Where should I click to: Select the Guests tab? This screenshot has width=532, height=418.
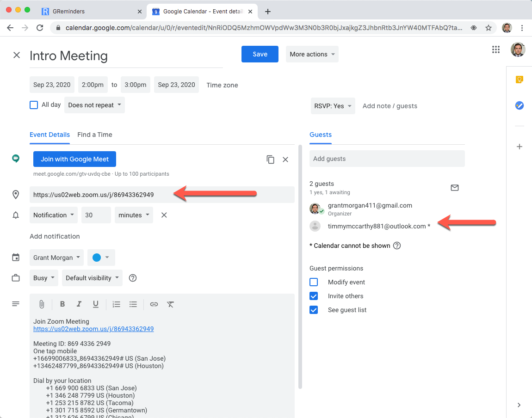coord(320,135)
